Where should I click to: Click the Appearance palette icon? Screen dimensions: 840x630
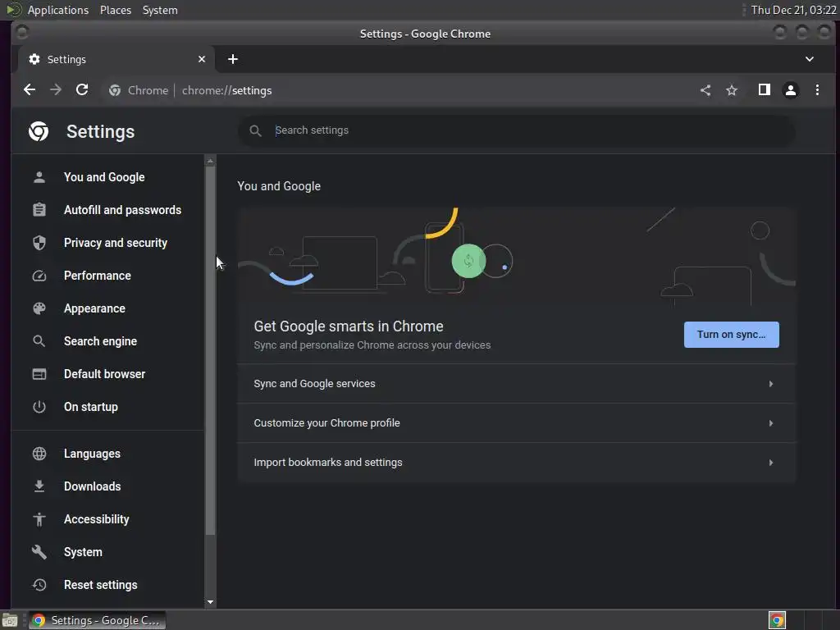39,308
